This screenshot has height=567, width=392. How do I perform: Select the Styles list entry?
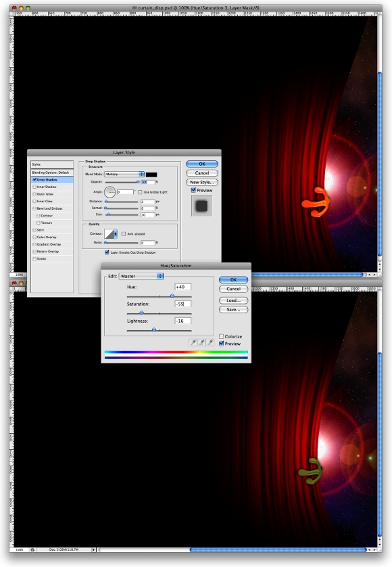[x=52, y=164]
